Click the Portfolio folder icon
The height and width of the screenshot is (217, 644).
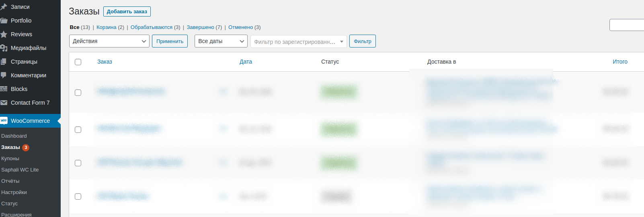pos(4,21)
